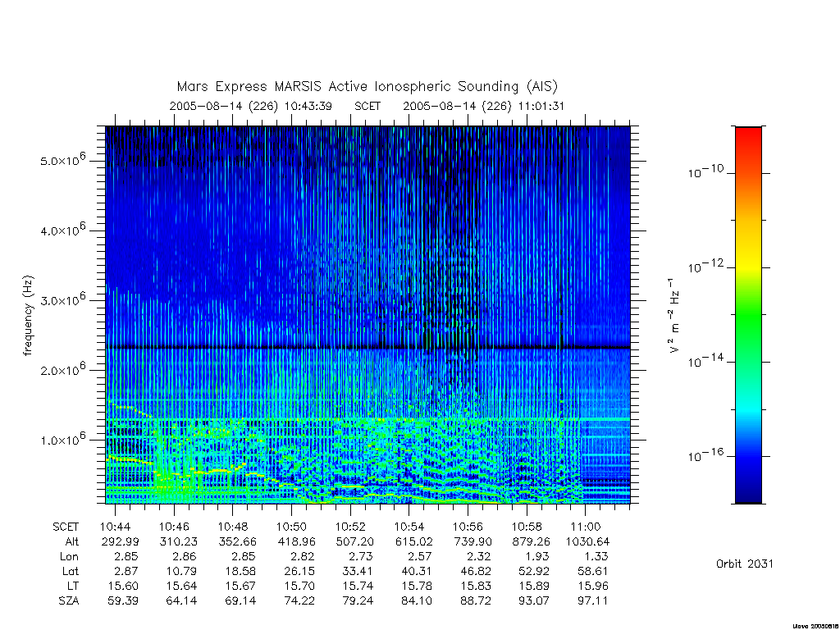Click the '10:44' time tick label
840x630 pixels.
pos(115,527)
